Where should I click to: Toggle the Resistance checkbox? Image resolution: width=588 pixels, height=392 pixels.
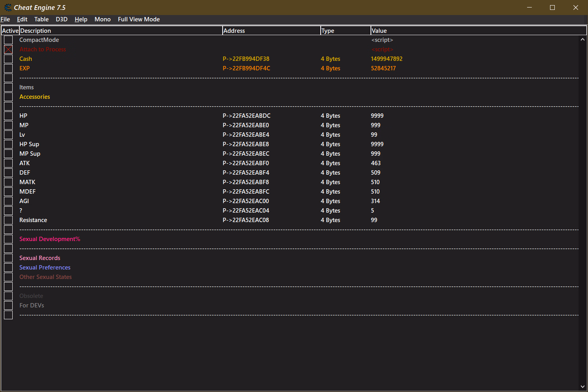(8, 220)
